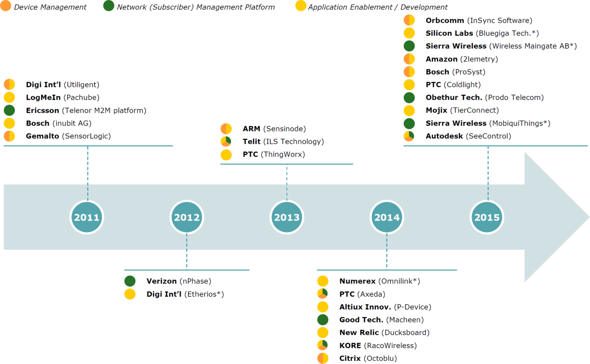The width and height of the screenshot is (590, 364).
Task: Click the text New Relic (Ducksboard)
Action: [x=384, y=332]
